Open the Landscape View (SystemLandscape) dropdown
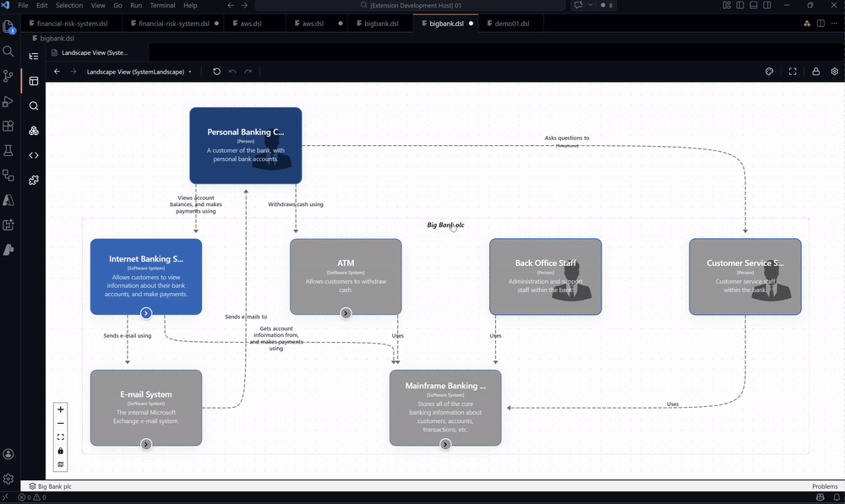The image size is (845, 504). 139,72
